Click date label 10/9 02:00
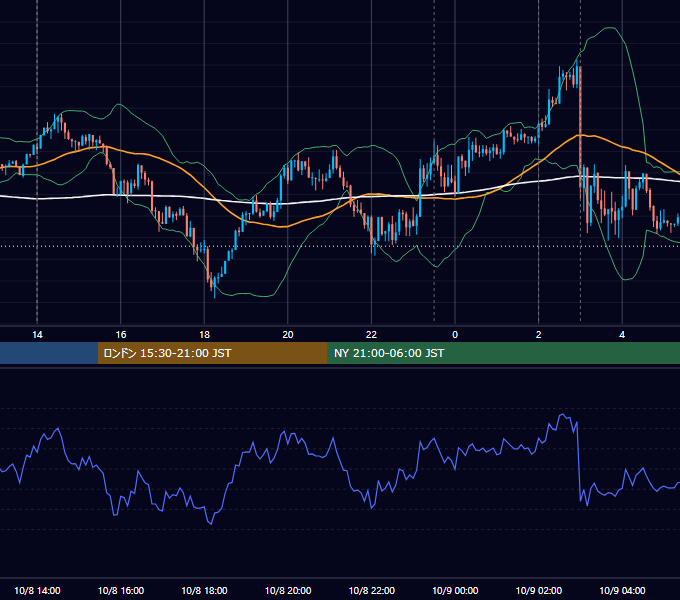The width and height of the screenshot is (680, 600). click(x=539, y=590)
